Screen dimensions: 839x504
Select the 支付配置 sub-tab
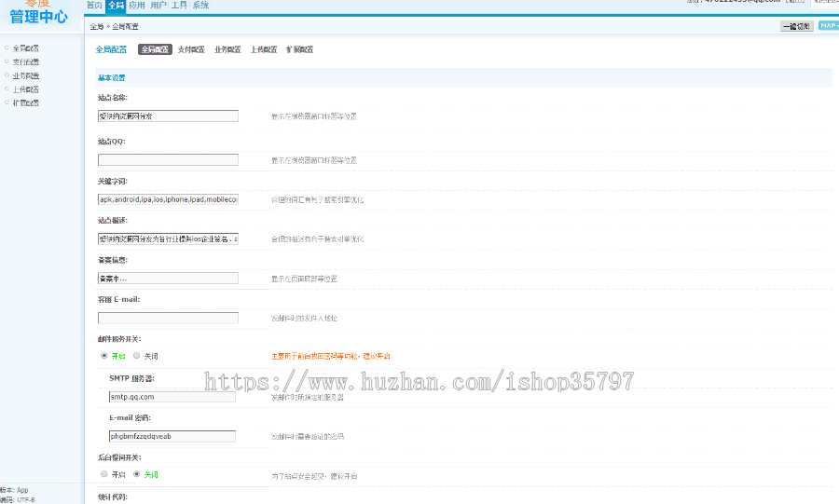[191, 49]
